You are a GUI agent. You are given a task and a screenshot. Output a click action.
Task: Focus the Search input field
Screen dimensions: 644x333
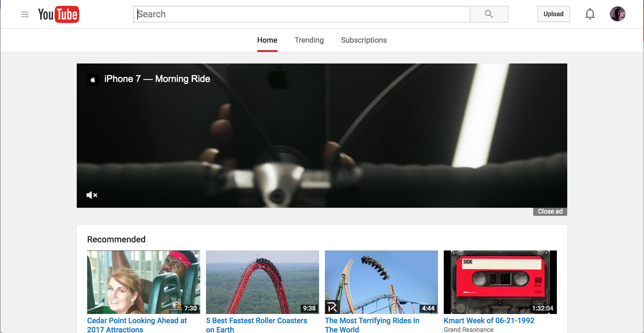(302, 14)
